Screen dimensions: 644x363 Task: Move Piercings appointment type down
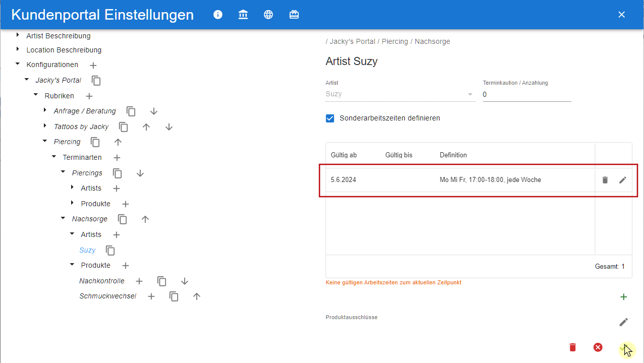point(140,173)
